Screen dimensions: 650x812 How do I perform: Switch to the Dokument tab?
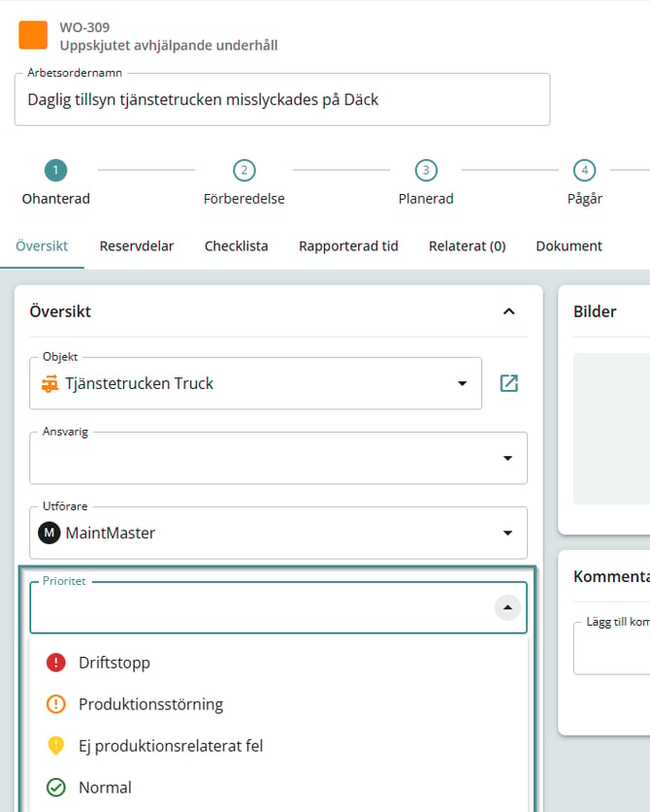(x=569, y=246)
